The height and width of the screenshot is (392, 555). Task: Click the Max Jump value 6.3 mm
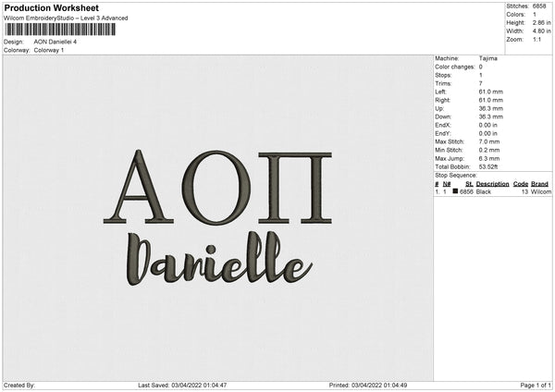[x=489, y=158]
